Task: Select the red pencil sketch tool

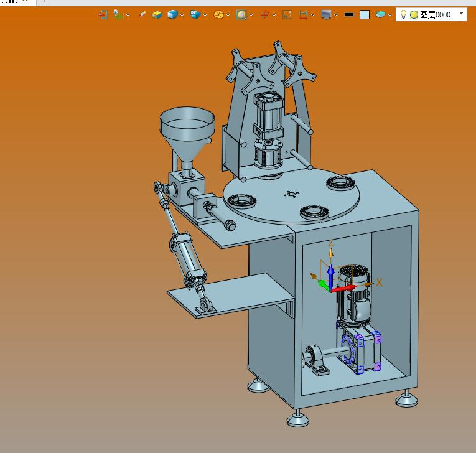Action: click(142, 14)
